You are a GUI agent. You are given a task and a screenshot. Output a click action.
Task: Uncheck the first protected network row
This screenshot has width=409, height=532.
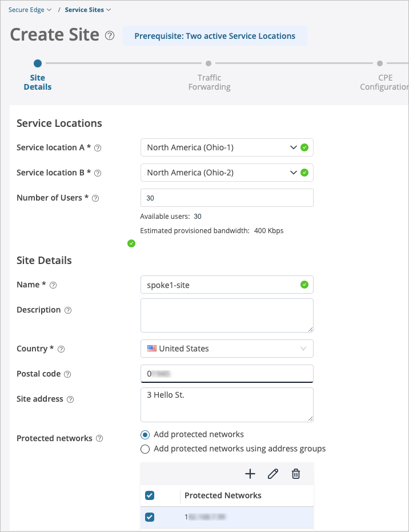(150, 517)
